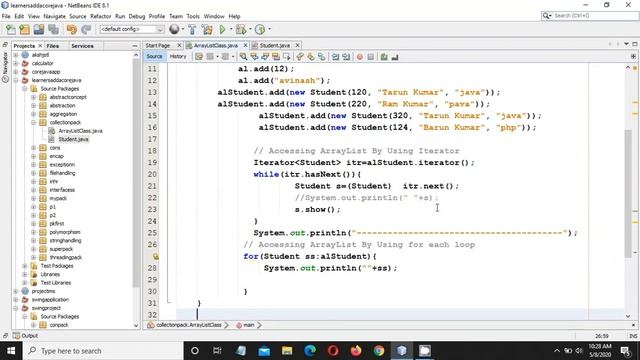Switch to the Services panel tab

tap(82, 46)
